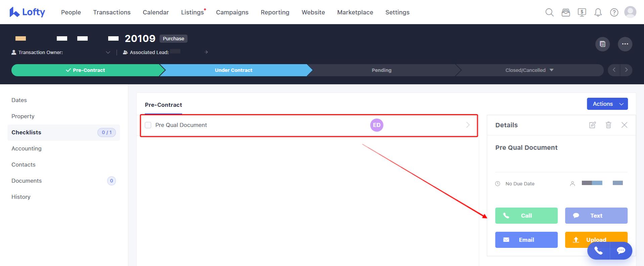Expand Pre Qual Document row chevron
Screen dimensions: 644x266
(x=468, y=125)
